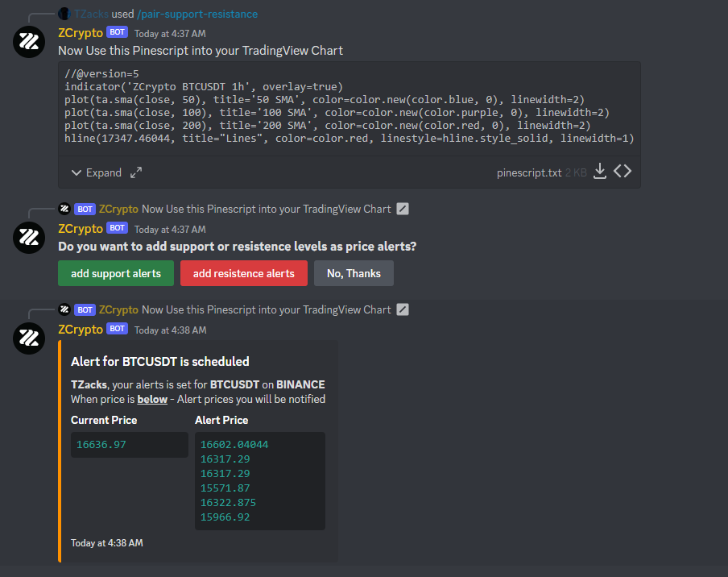Open full-screen preview icon beside Expand
This screenshot has height=577, width=728.
[136, 172]
